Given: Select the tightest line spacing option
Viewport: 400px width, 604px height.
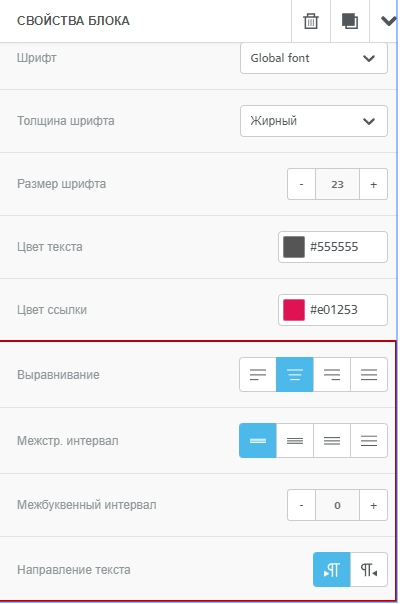Looking at the screenshot, I should (x=258, y=441).
